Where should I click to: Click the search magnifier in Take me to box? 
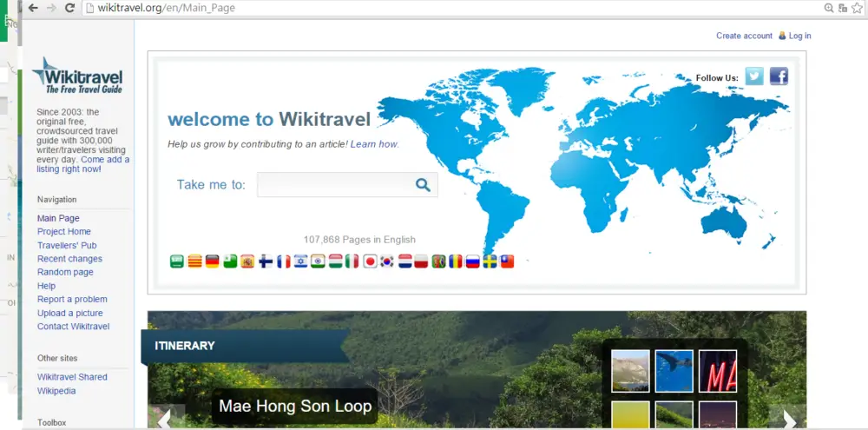[423, 184]
